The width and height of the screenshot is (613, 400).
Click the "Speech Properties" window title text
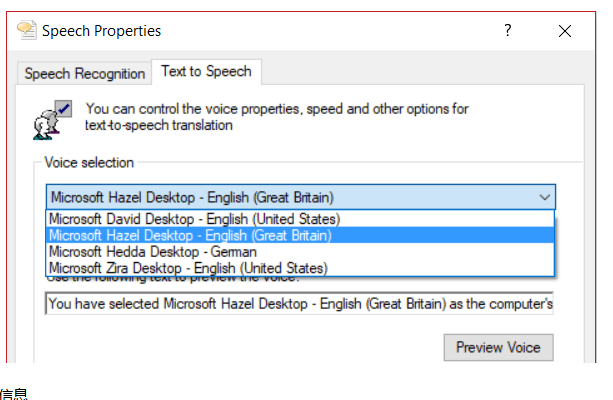tap(101, 31)
